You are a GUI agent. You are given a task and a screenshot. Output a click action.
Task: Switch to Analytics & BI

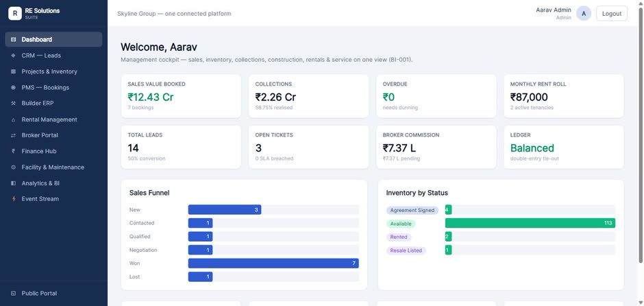pyautogui.click(x=53, y=183)
